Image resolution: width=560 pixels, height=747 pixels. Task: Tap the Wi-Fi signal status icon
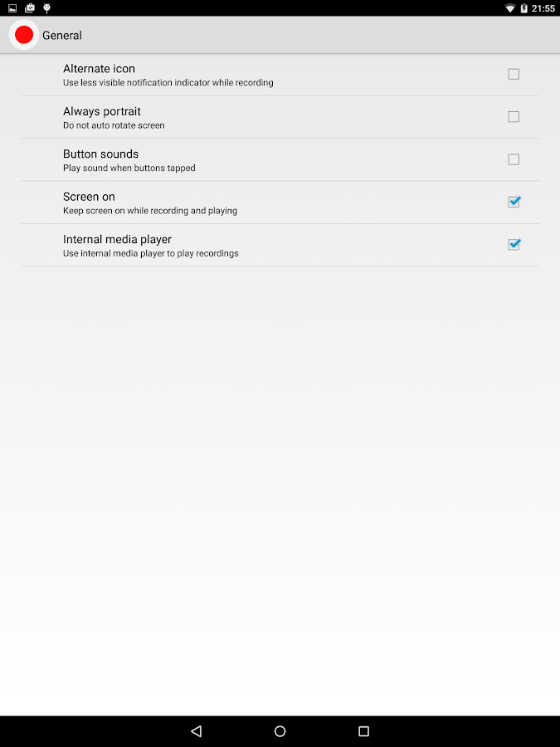pyautogui.click(x=510, y=8)
